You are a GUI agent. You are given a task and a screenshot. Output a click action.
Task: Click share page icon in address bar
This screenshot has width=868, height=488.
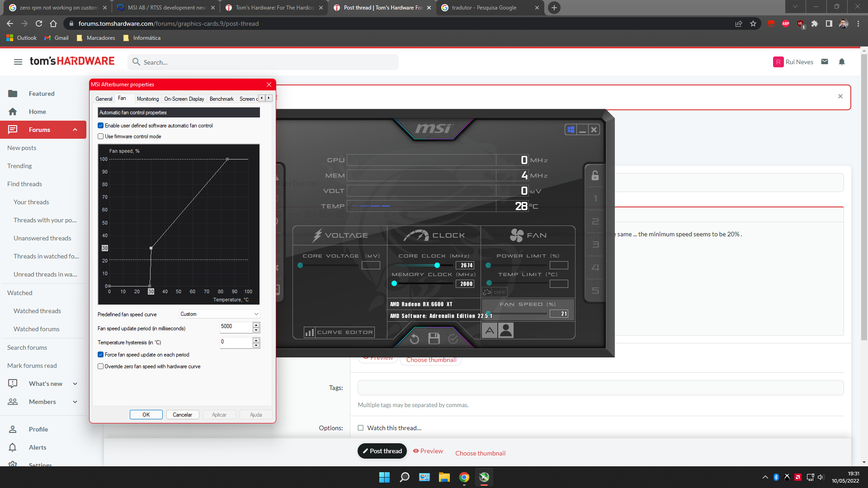click(x=739, y=23)
